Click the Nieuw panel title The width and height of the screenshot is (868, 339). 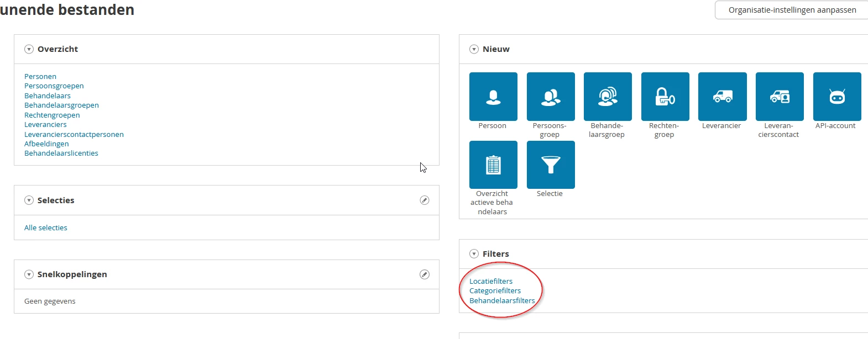(x=496, y=49)
